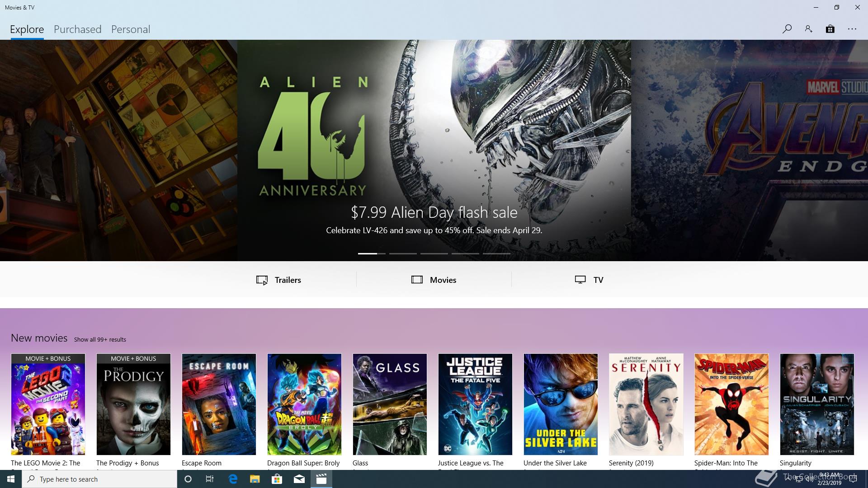Open the account sign-in icon
This screenshot has height=488, width=868.
point(808,29)
